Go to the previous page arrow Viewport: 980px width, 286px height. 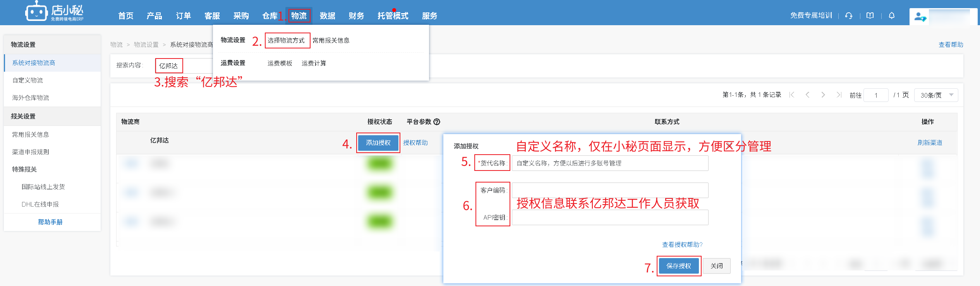coord(808,95)
